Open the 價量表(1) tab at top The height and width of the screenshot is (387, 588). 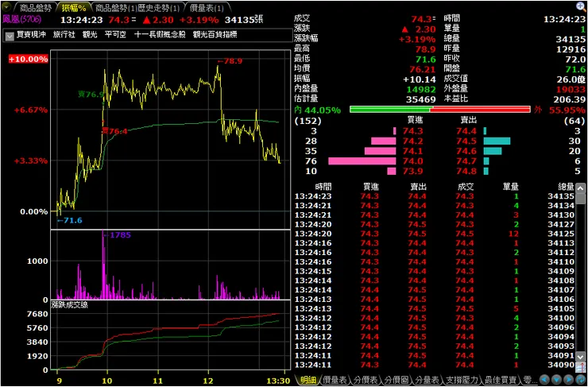coord(207,8)
